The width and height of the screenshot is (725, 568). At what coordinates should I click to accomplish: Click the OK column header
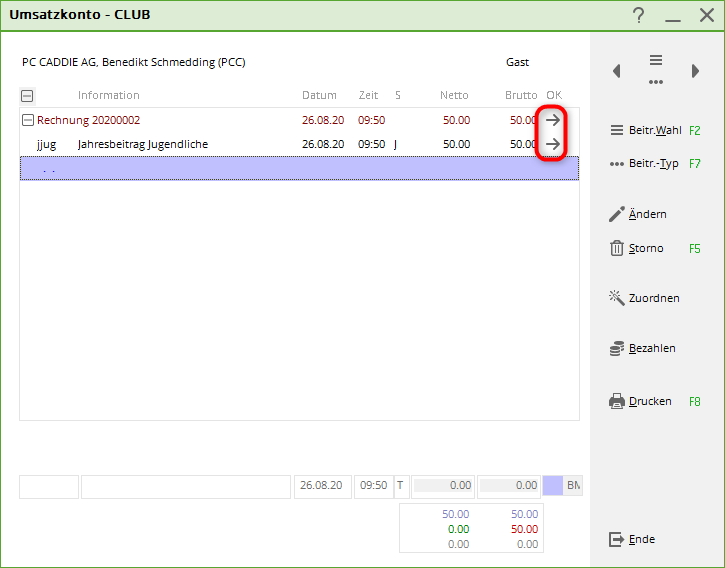[x=554, y=95]
